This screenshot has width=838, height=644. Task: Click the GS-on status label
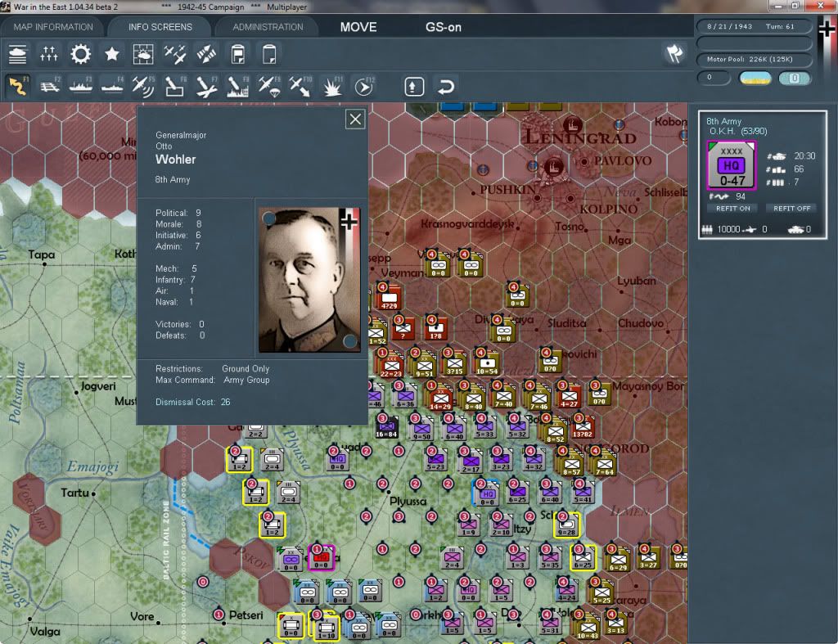point(443,27)
